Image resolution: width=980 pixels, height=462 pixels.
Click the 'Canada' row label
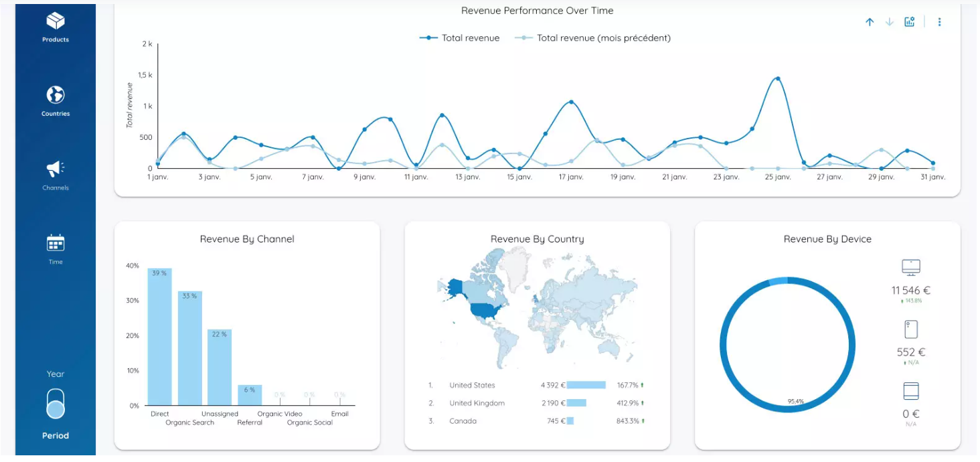point(463,421)
